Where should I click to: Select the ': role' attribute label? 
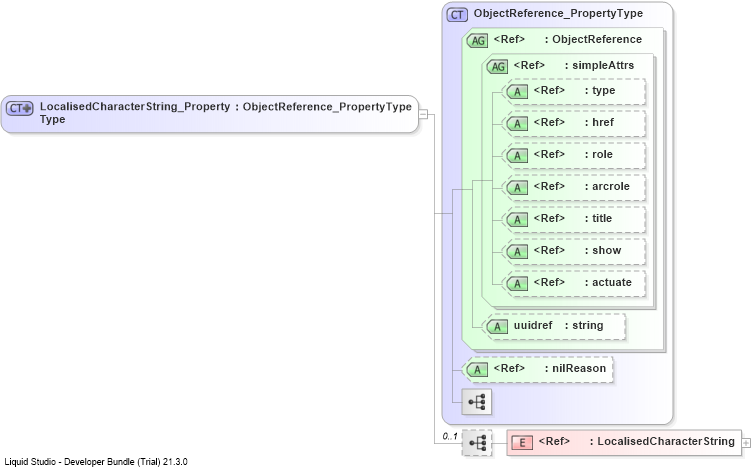[599, 155]
